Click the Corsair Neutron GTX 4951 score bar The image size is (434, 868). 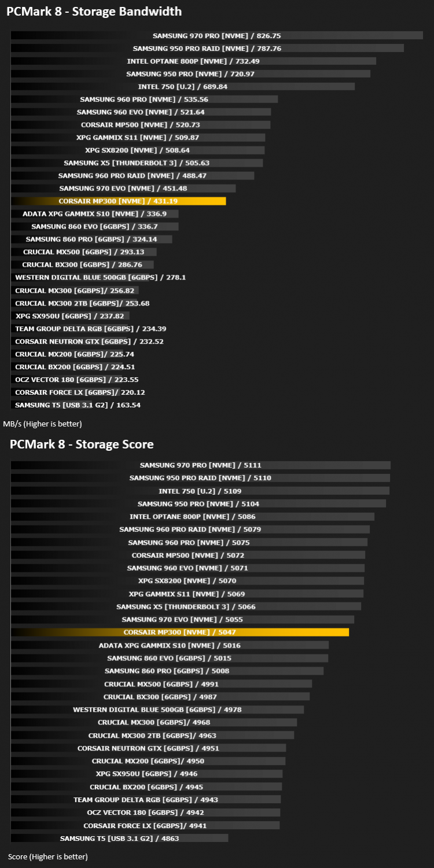tap(148, 748)
